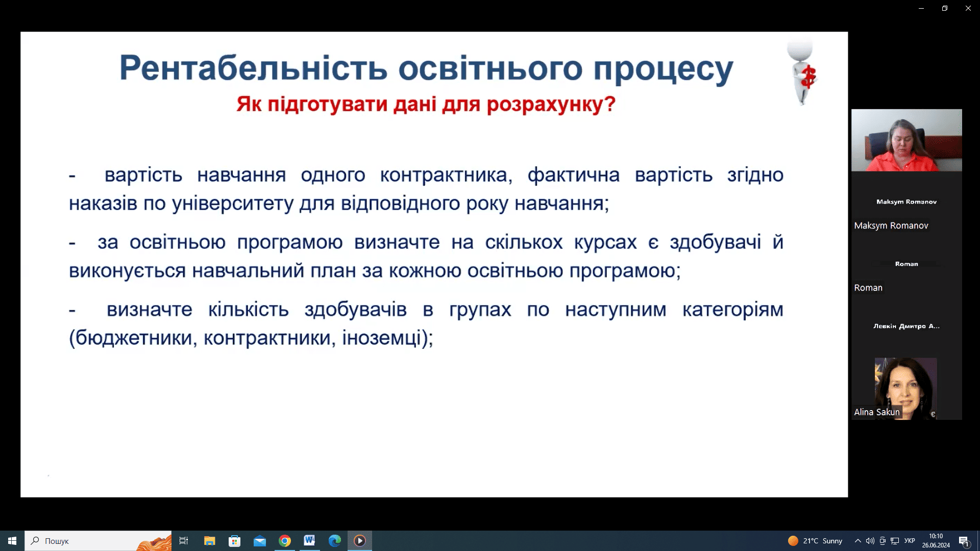Image resolution: width=980 pixels, height=551 pixels.
Task: Expand the hidden tray icons chevron
Action: [858, 541]
